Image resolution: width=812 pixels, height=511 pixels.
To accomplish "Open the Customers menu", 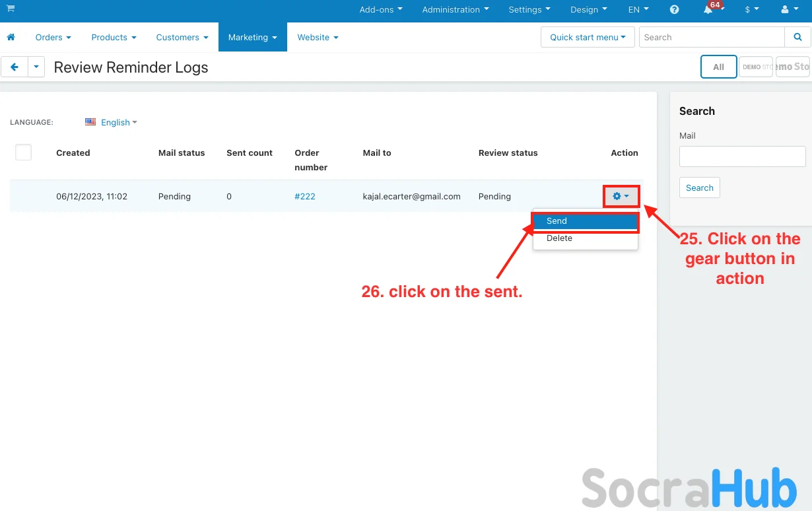I will 182,37.
